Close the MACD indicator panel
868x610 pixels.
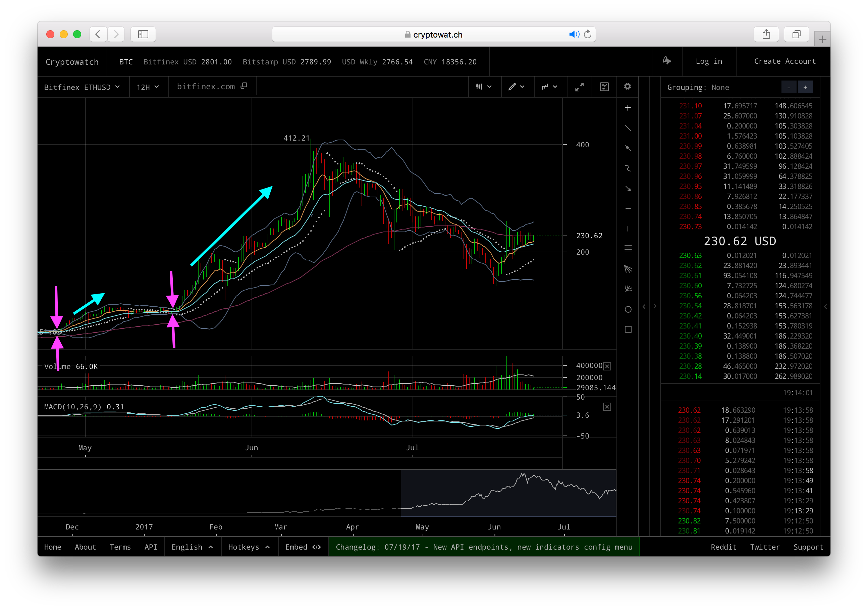[x=607, y=407]
